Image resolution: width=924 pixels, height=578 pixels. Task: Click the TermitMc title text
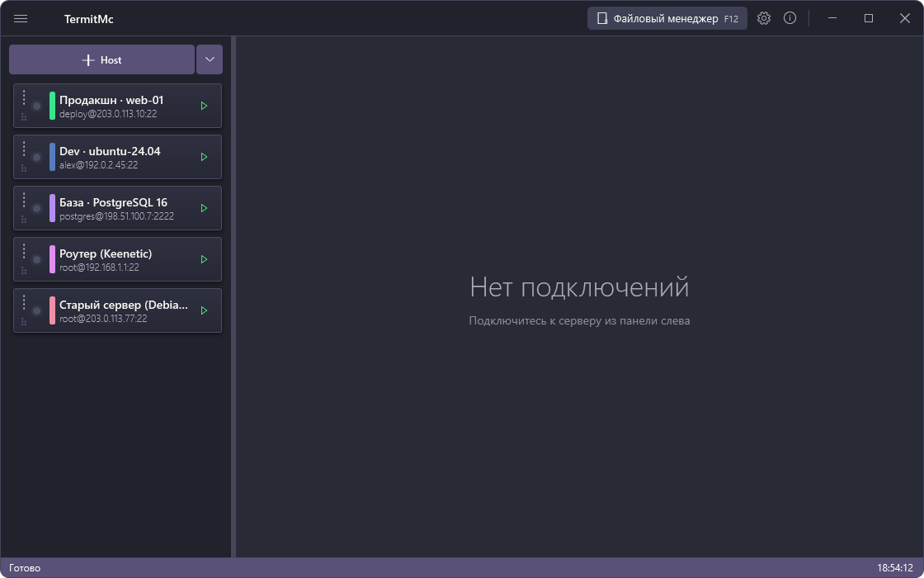(89, 19)
